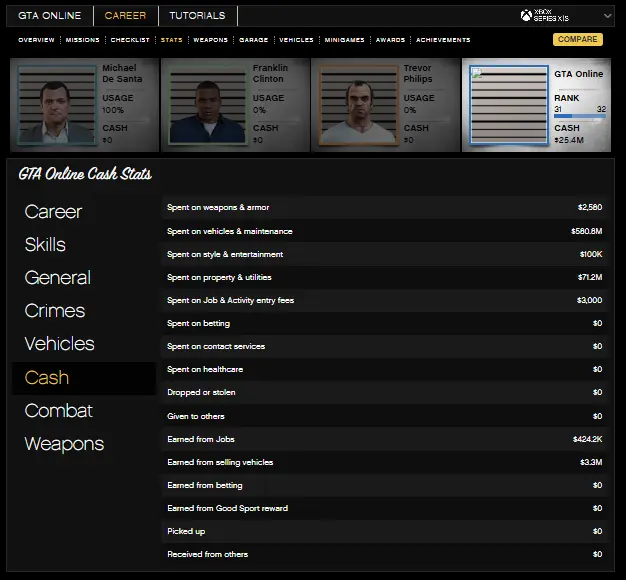The height and width of the screenshot is (580, 626).
Task: Expand the platform selector dropdown arrow
Action: point(607,16)
